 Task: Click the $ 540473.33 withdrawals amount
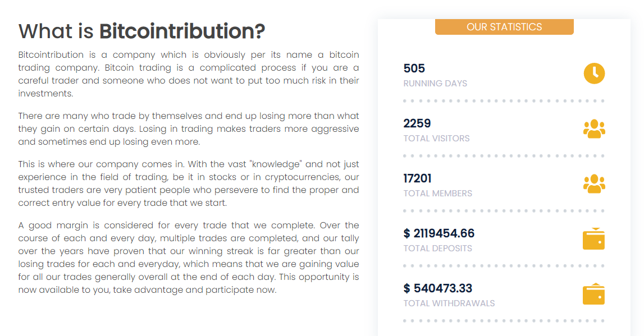tap(438, 288)
